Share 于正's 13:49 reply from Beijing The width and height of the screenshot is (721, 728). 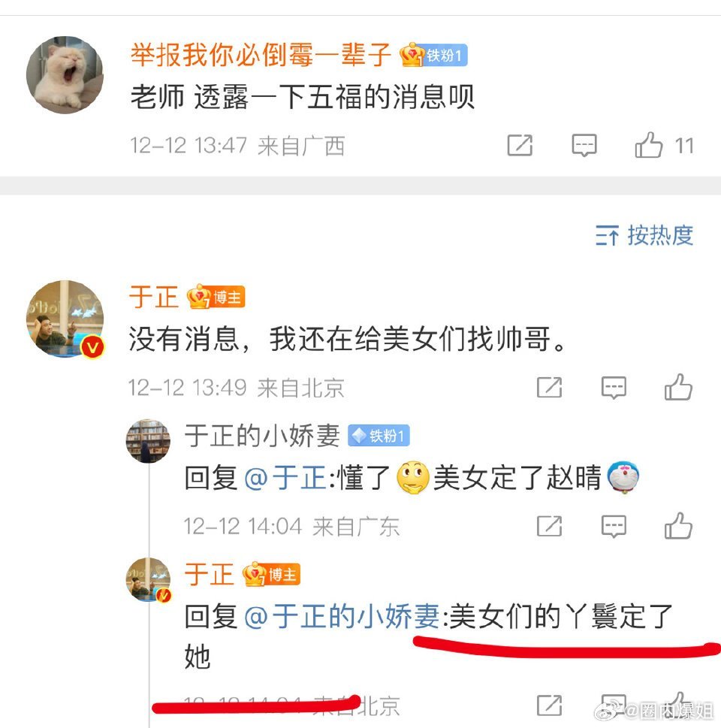coord(549,387)
